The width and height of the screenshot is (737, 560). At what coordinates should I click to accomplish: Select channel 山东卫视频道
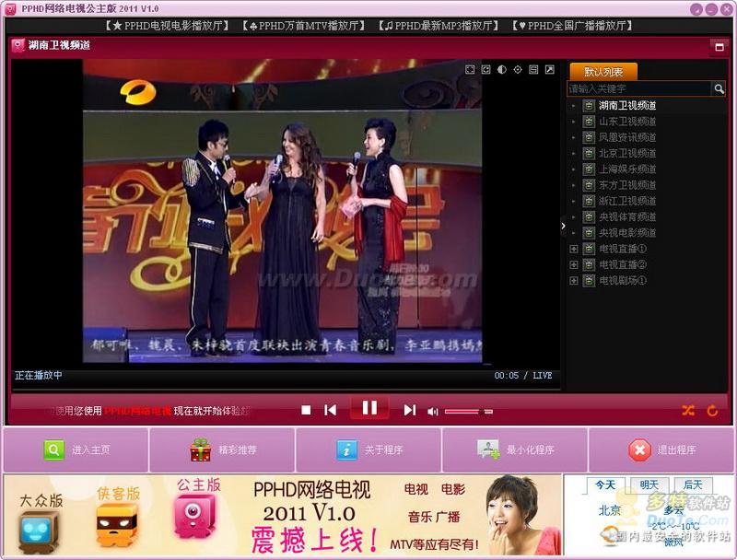(x=628, y=122)
